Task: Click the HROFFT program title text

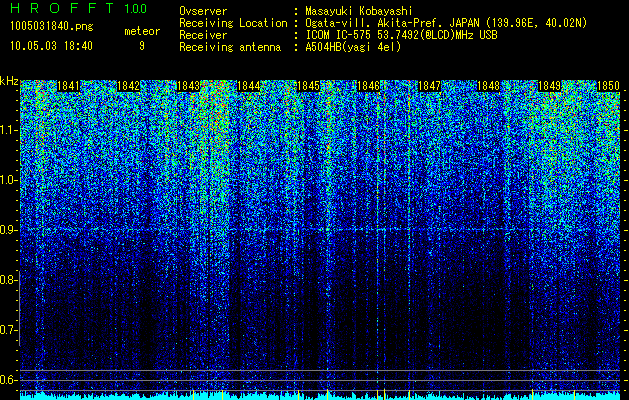Action: click(x=62, y=8)
